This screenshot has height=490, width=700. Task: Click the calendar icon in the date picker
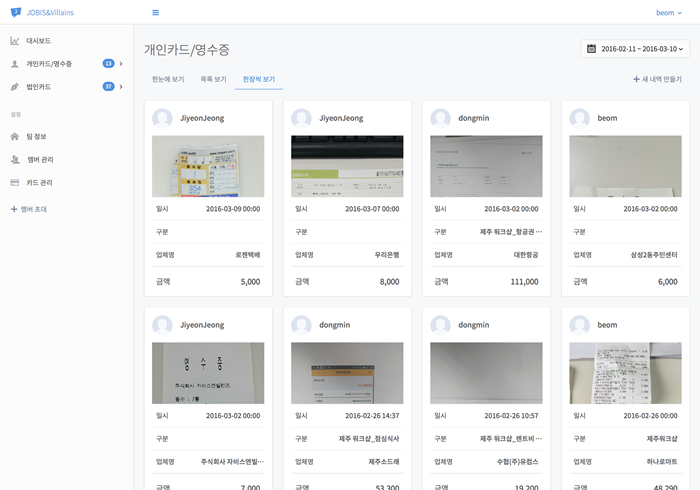(591, 49)
